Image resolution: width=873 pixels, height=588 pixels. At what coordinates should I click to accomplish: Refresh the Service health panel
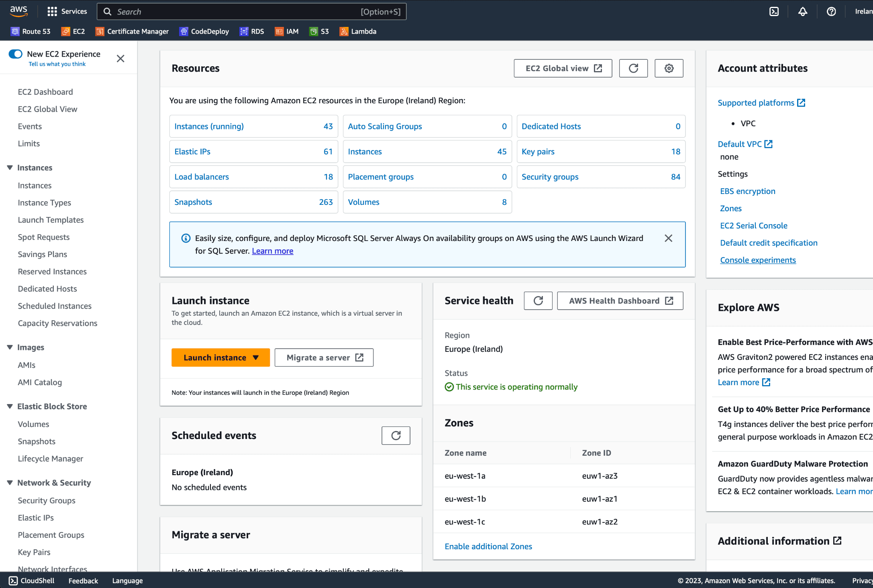coord(538,301)
